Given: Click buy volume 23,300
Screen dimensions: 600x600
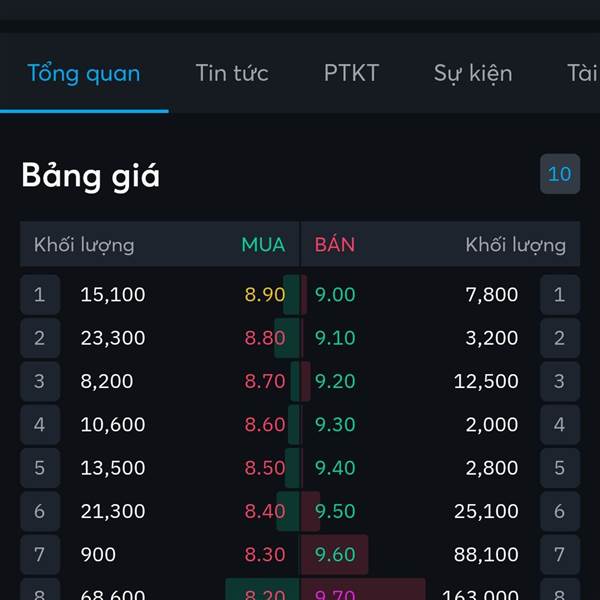Looking at the screenshot, I should pos(113,338).
